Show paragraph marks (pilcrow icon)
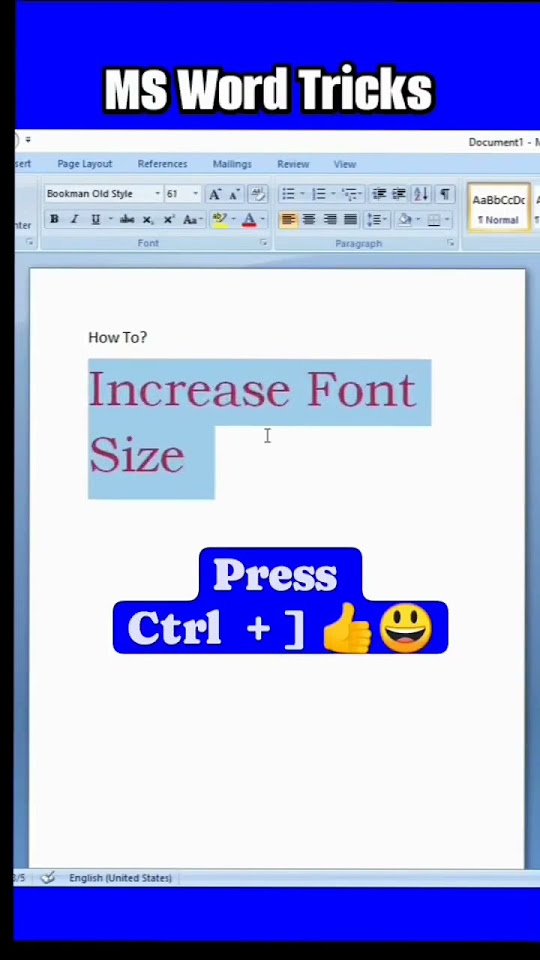 coord(444,194)
